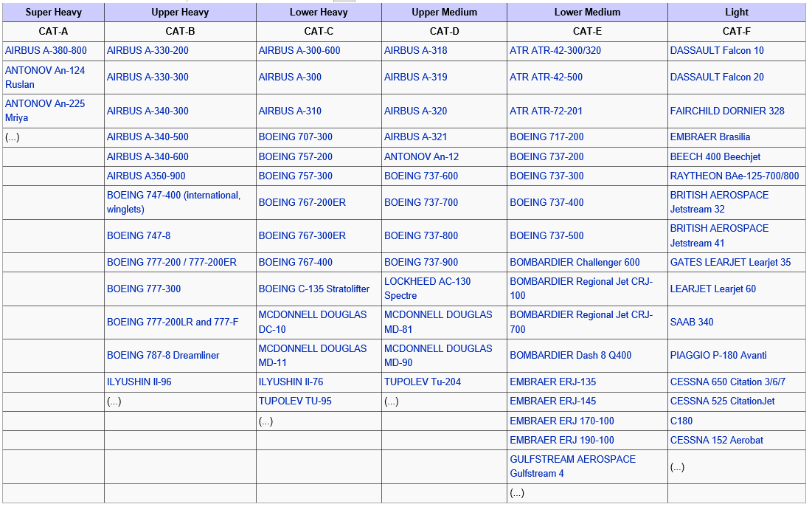Screen dimensions: 812x507
Task: Follow the MCDONNELL DOUGLAS MD-90 link
Action: [439, 356]
